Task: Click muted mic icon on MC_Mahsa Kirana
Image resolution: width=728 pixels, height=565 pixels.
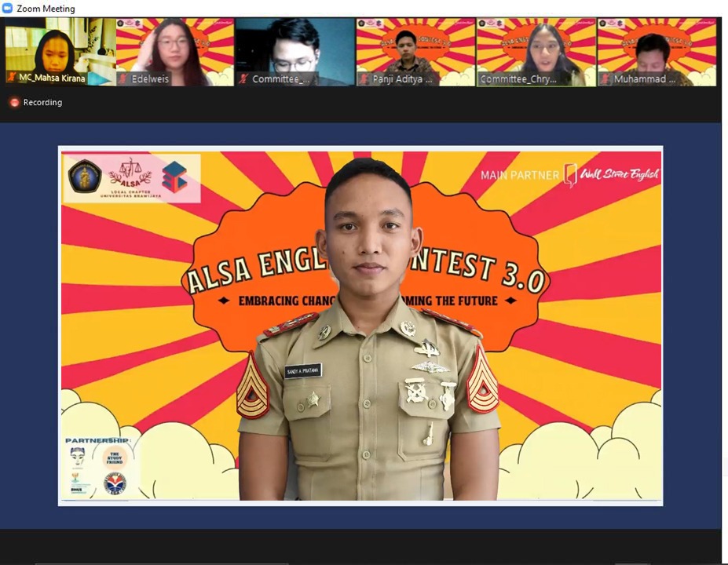Action: (x=12, y=78)
